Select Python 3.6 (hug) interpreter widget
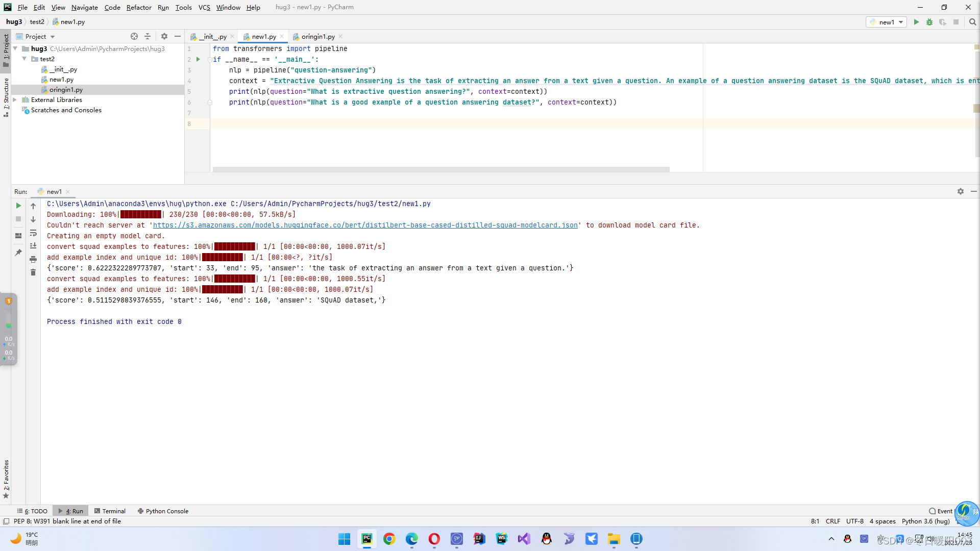Image resolution: width=980 pixels, height=551 pixels. point(925,521)
